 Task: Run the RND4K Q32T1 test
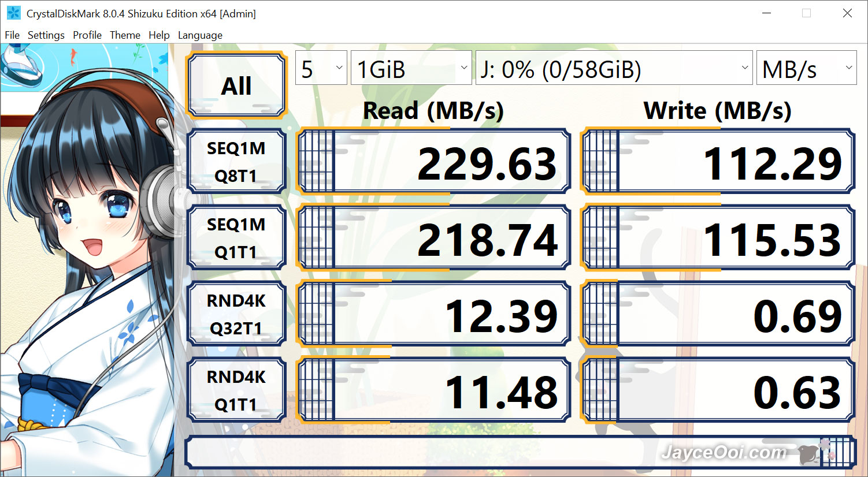[x=236, y=314]
